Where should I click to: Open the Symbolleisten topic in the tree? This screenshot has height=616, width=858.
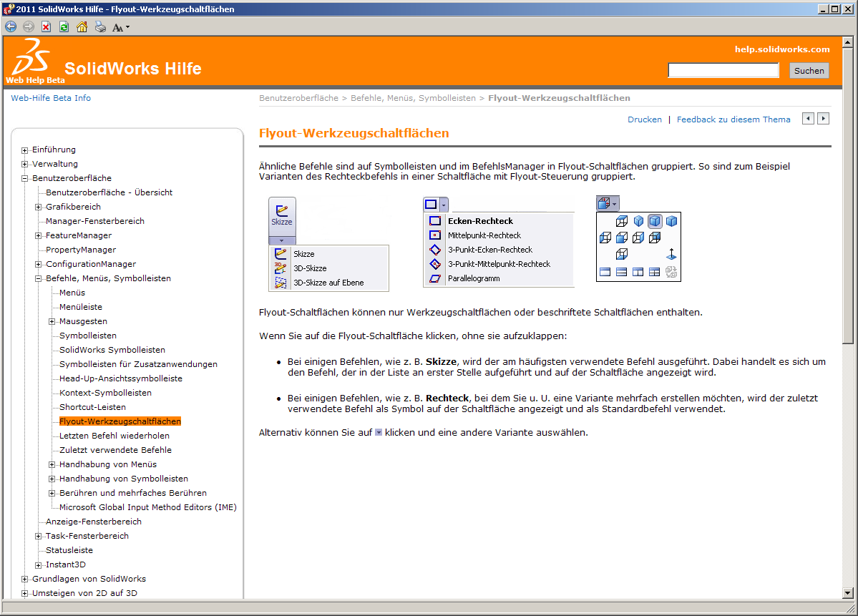(x=88, y=336)
